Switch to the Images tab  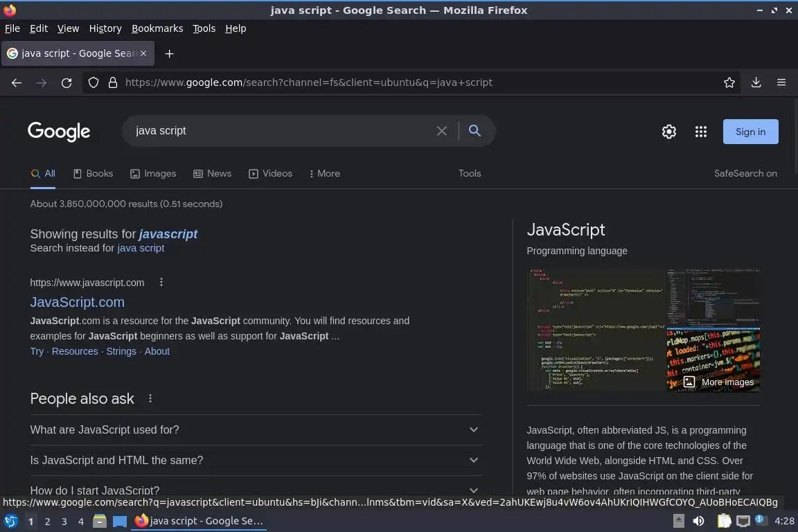(x=153, y=174)
